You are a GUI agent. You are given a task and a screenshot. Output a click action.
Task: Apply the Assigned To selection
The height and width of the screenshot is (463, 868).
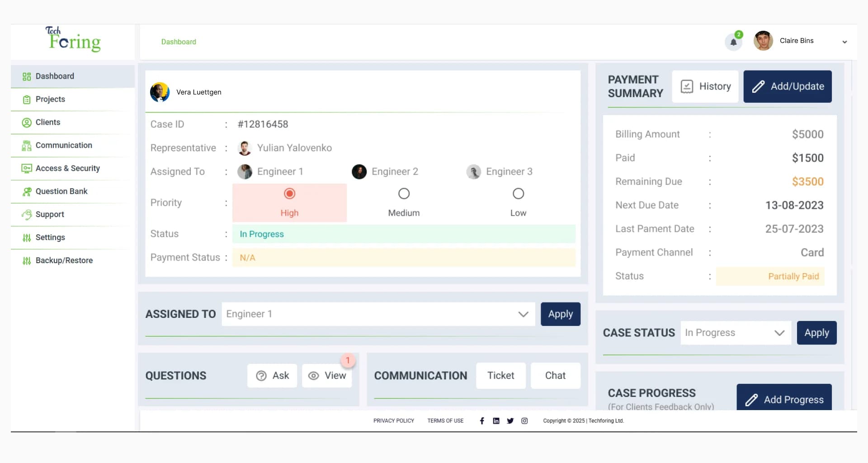coord(561,314)
